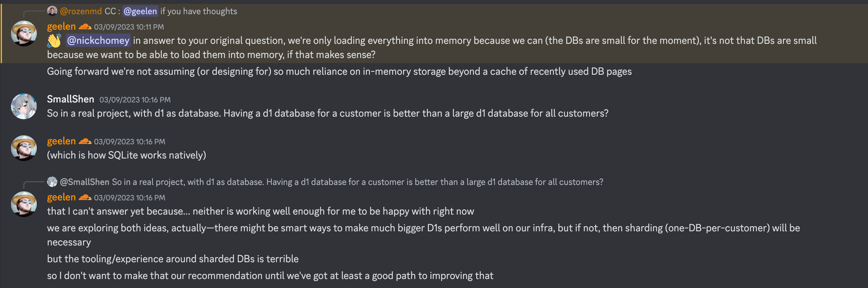Jump to the quoted SmallShen message preview text
The width and height of the screenshot is (868, 288).
(x=357, y=182)
